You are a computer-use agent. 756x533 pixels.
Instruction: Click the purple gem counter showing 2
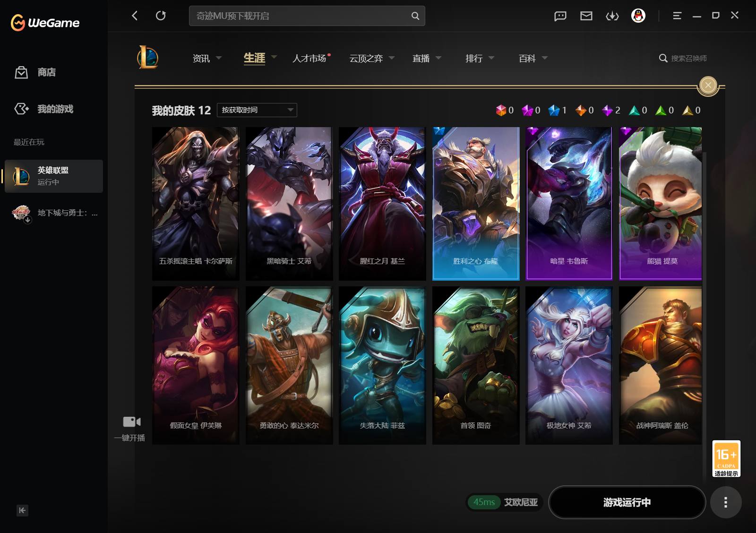[x=607, y=110]
